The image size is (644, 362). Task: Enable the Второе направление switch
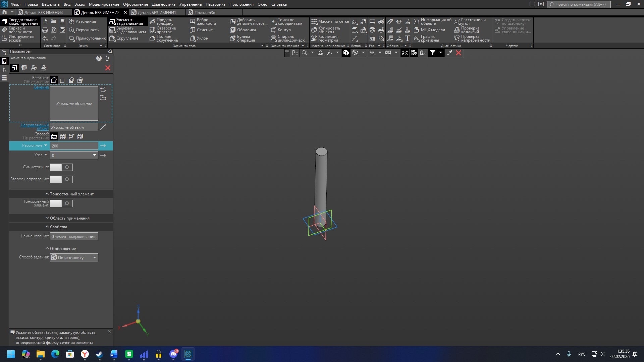[x=61, y=179]
